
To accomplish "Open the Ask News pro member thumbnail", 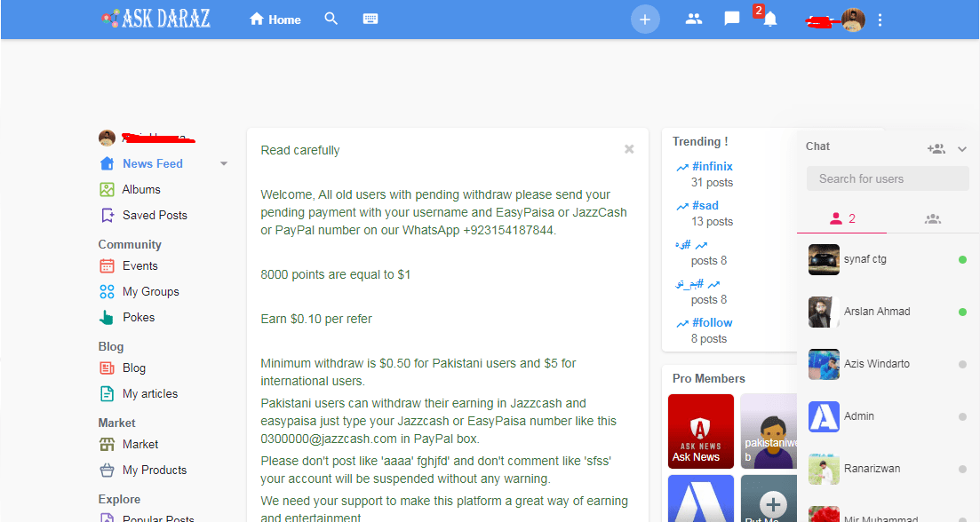I will point(700,431).
